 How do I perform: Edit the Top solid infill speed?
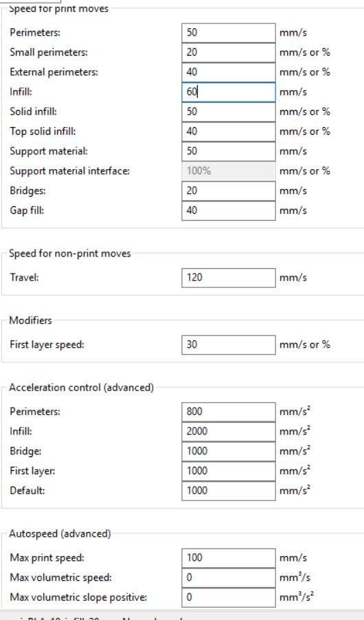229,132
